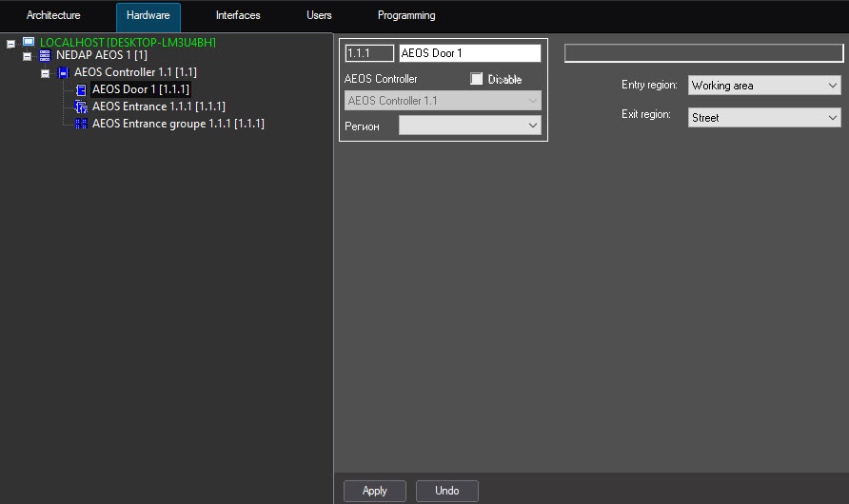Select AEOS Entrance groupe 1.1.1 tree item
Image resolution: width=849 pixels, height=504 pixels.
point(178,124)
